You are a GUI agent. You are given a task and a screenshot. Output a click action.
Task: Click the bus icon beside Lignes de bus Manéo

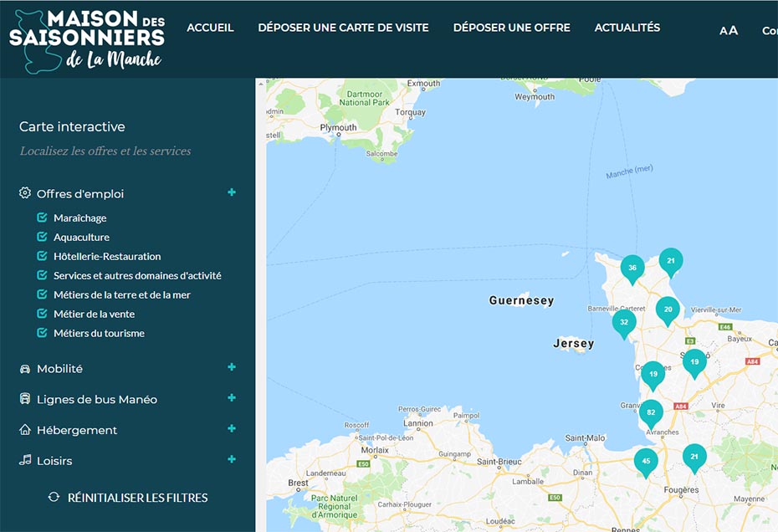25,398
